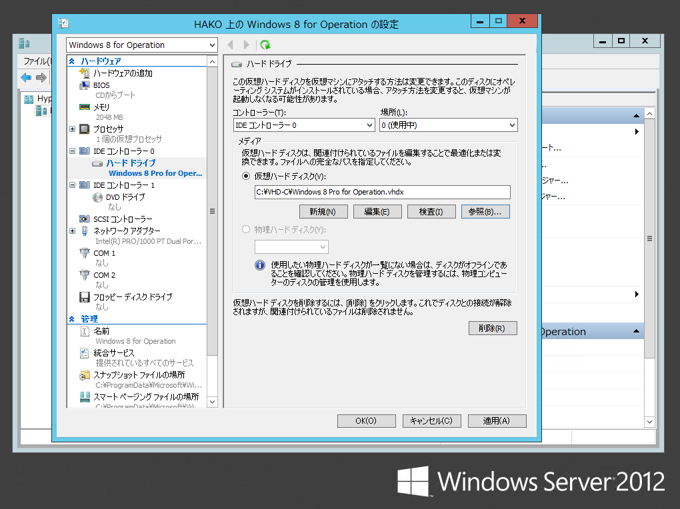The width and height of the screenshot is (680, 509).
Task: Expand the ネットワーク アダプター node
Action: pos(72,231)
